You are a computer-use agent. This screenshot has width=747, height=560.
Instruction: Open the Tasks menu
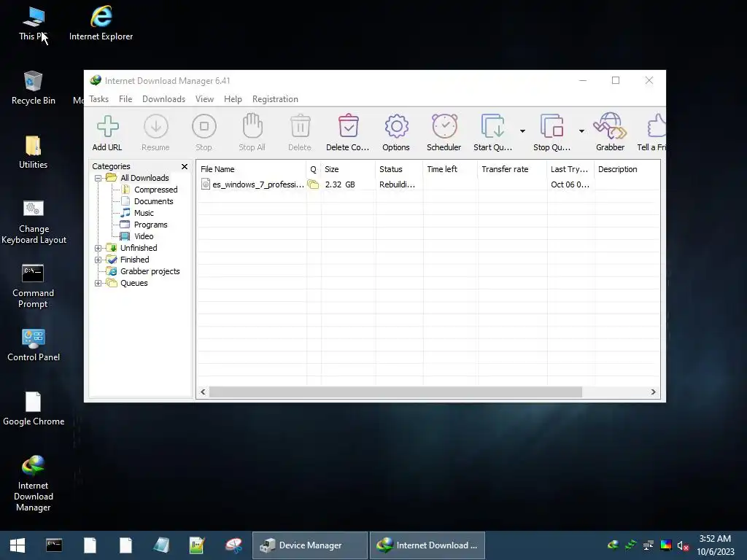point(99,99)
